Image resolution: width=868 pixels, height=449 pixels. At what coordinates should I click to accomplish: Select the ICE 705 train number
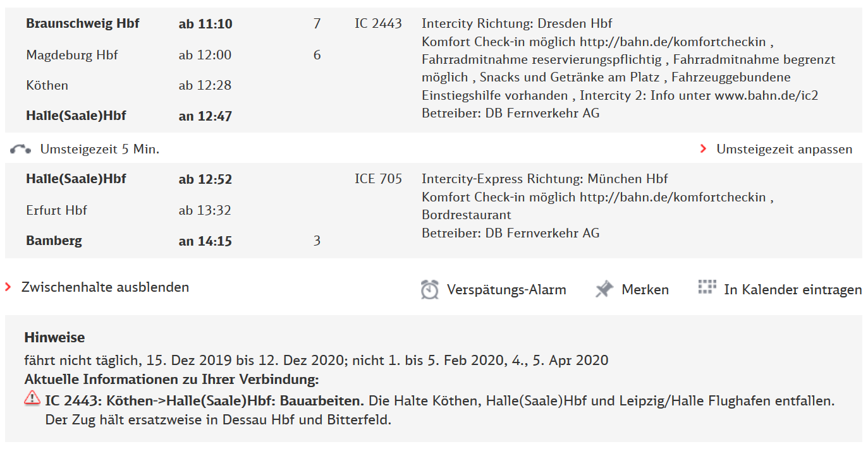coord(377,179)
